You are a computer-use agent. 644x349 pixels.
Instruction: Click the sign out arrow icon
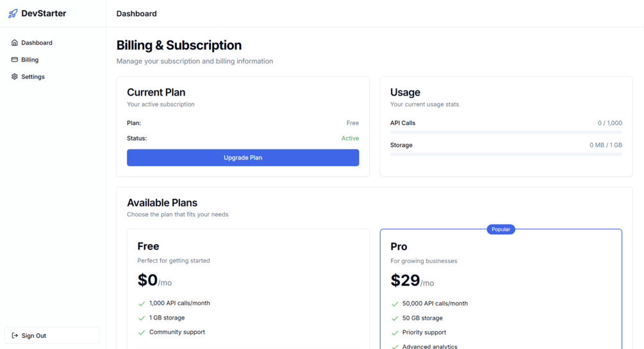point(15,336)
